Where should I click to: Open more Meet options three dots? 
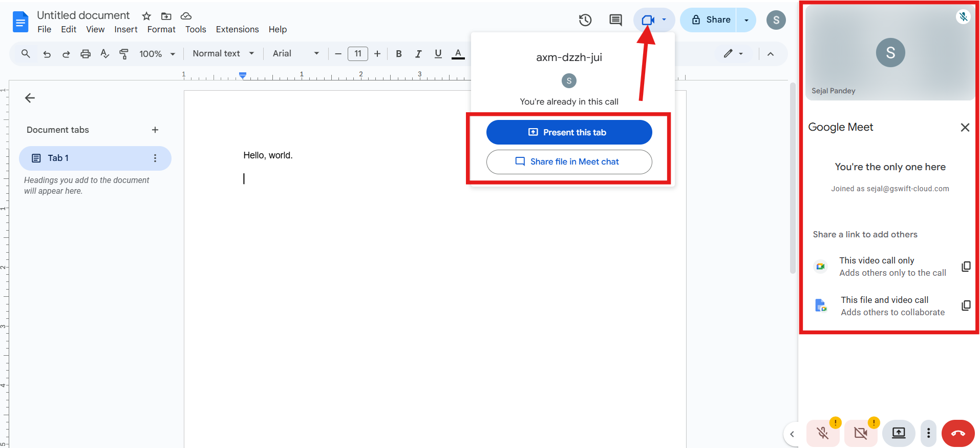tap(928, 433)
